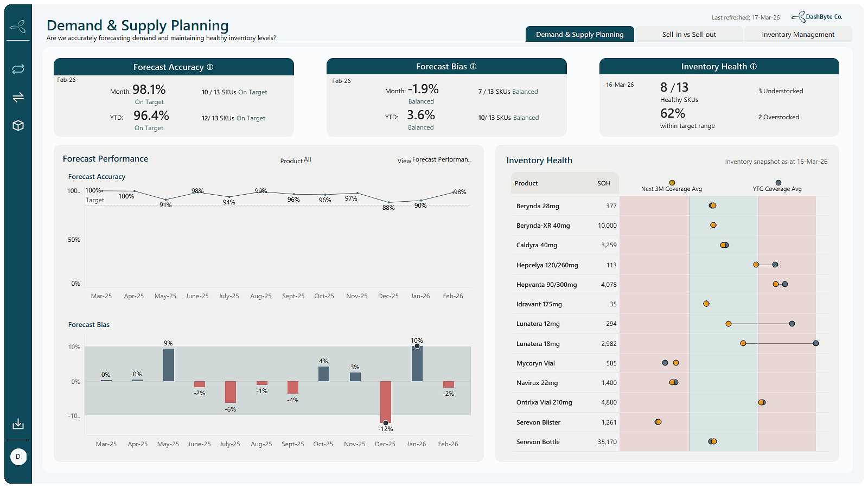868x488 pixels.
Task: Click 7 / 13 SKUs Balanced text
Action: click(x=508, y=92)
